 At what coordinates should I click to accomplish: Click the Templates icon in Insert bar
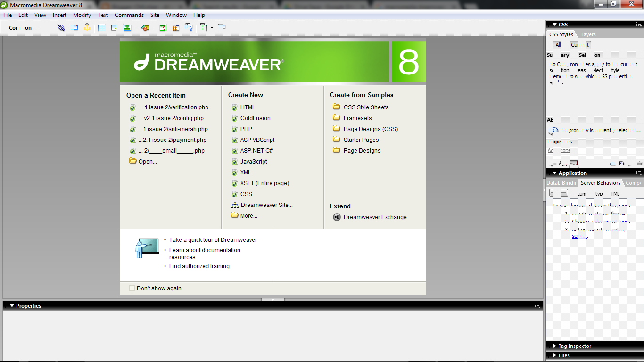click(x=204, y=27)
